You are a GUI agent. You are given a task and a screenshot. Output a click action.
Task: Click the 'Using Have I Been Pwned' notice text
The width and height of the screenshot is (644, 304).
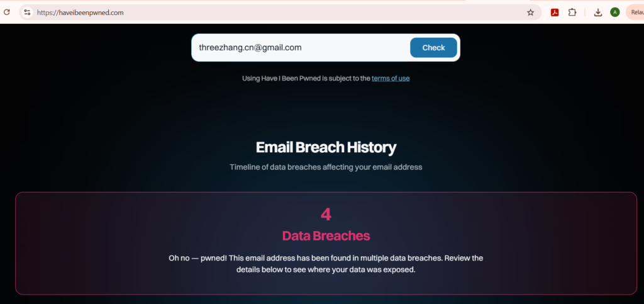pyautogui.click(x=306, y=78)
